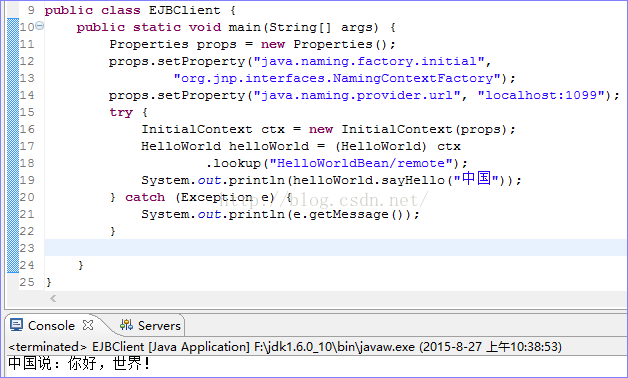Place cursor on empty line 23
Image resolution: width=628 pixels, height=378 pixels.
click(336, 248)
